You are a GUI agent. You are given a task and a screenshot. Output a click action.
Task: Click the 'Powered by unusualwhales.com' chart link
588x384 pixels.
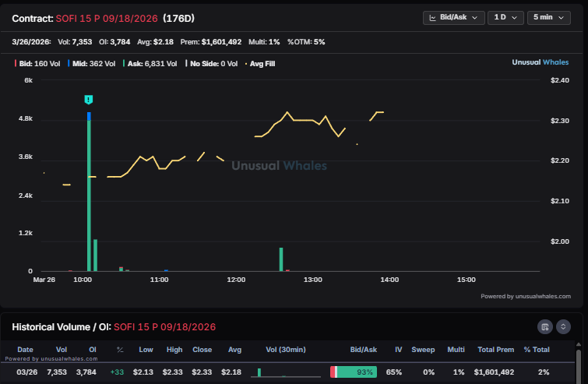(x=525, y=296)
